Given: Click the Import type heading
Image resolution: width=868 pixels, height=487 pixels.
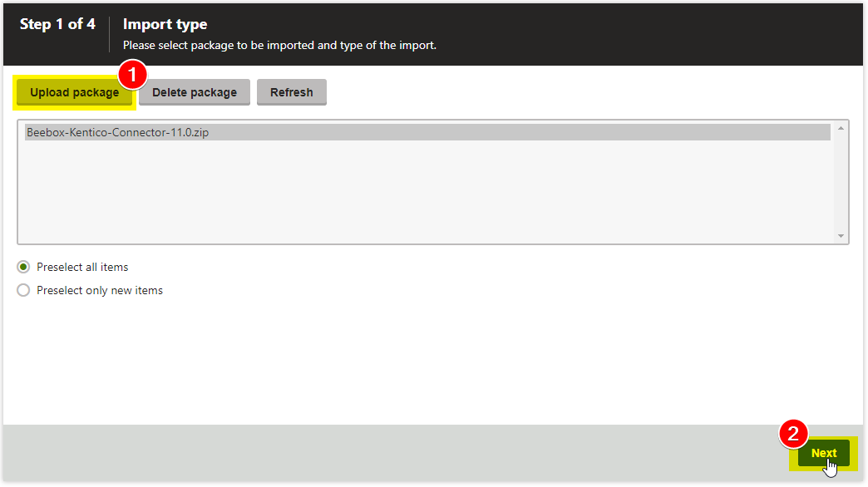Looking at the screenshot, I should tap(165, 24).
